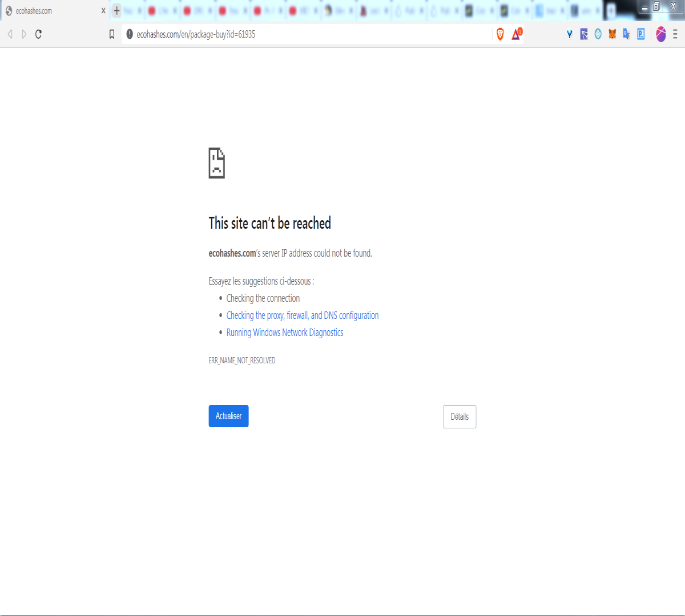The width and height of the screenshot is (685, 616).
Task: Click the "Checking the connection" suggestion
Action: pyautogui.click(x=263, y=298)
